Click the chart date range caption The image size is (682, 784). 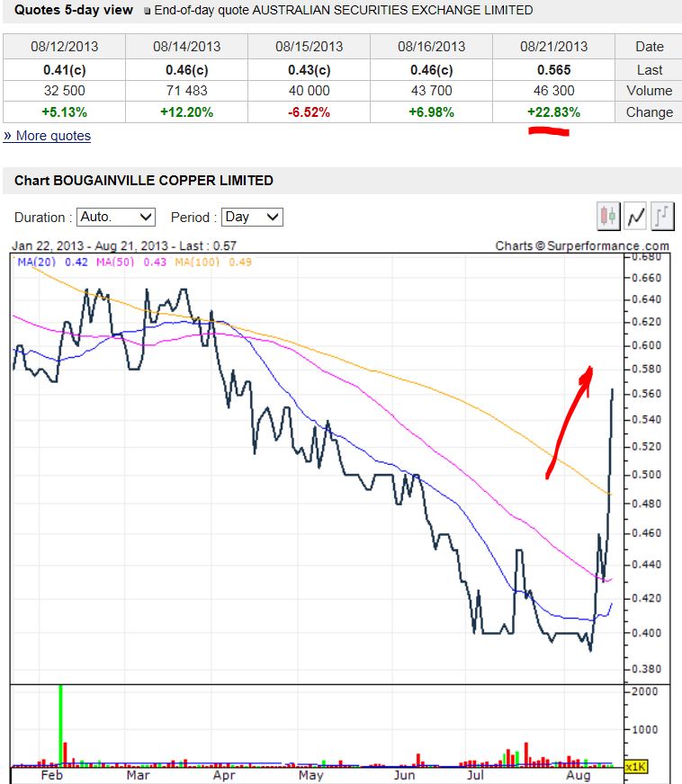click(123, 246)
